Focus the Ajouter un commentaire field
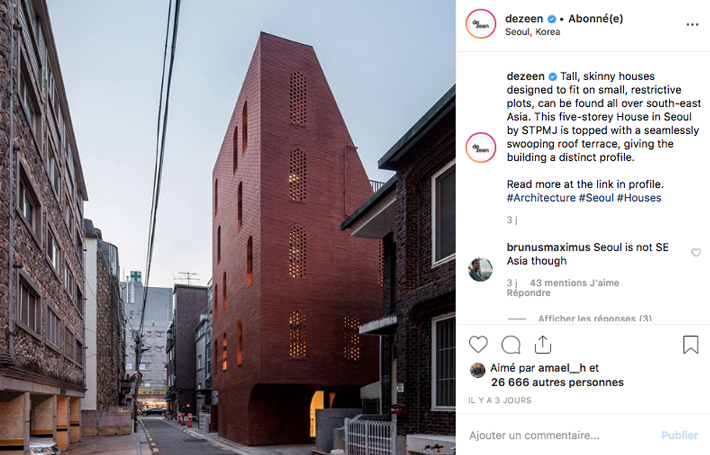The image size is (710, 455). [561, 435]
